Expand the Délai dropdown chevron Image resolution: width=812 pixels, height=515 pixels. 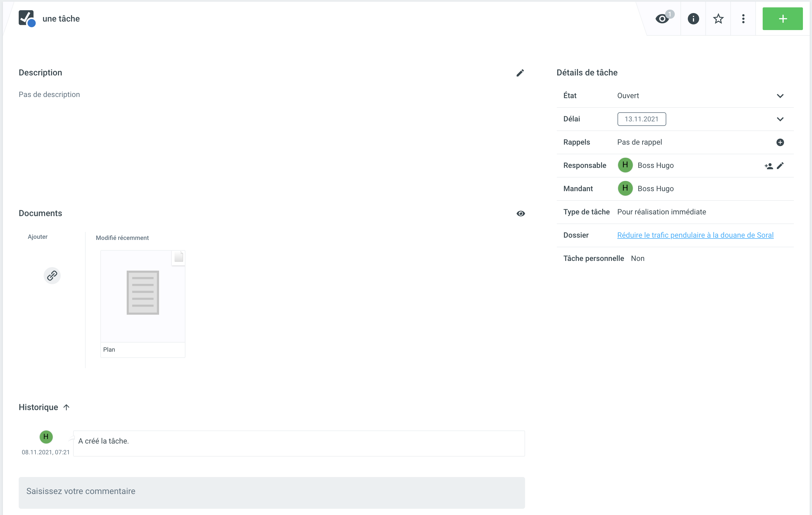click(x=780, y=119)
